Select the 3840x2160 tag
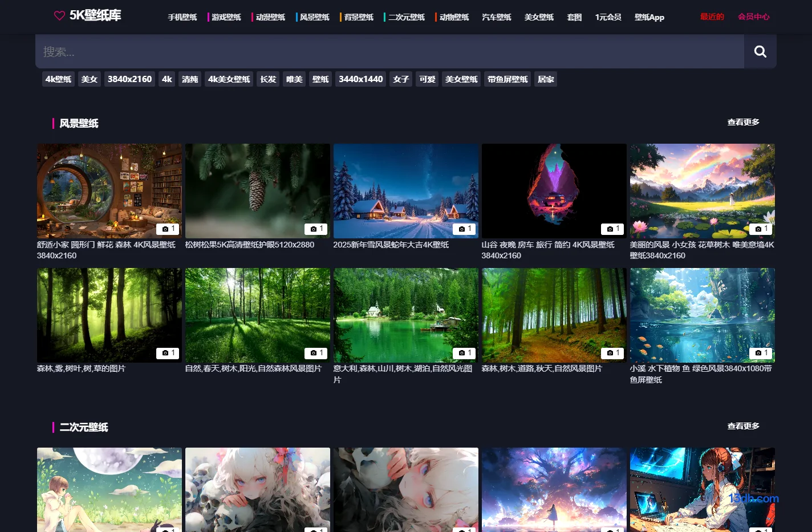The width and height of the screenshot is (812, 532). tap(130, 79)
